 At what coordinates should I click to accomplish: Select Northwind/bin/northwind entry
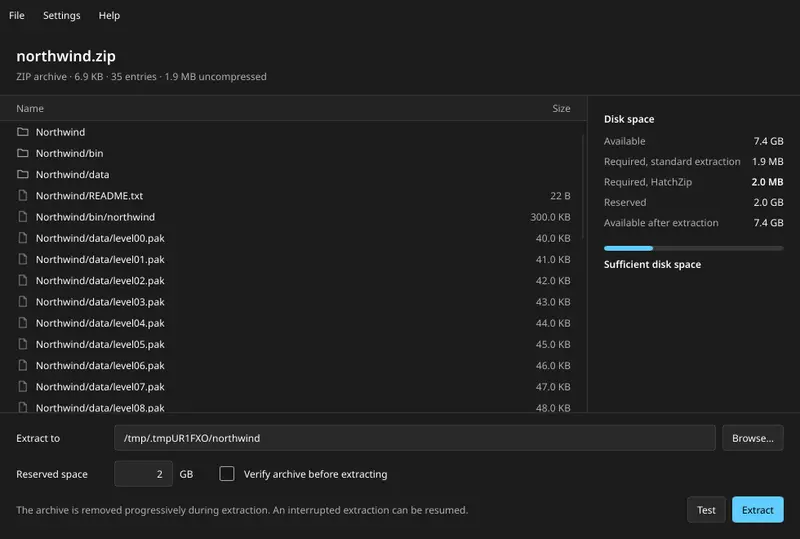pos(293,217)
